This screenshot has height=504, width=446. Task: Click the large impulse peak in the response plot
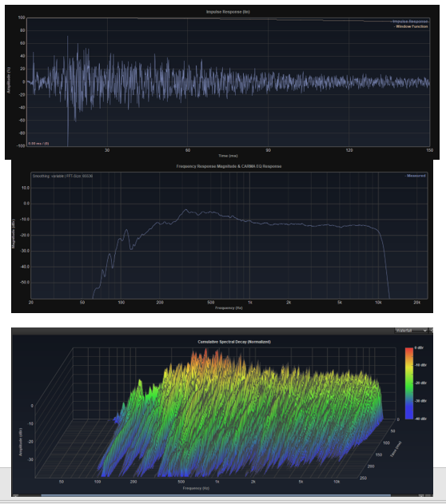tap(67, 38)
